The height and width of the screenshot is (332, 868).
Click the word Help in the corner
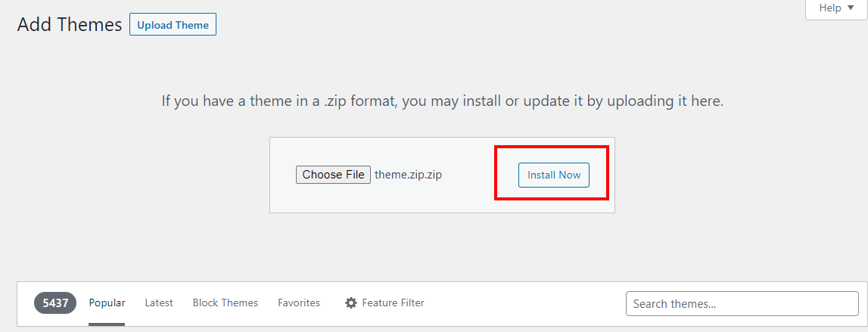coord(830,8)
